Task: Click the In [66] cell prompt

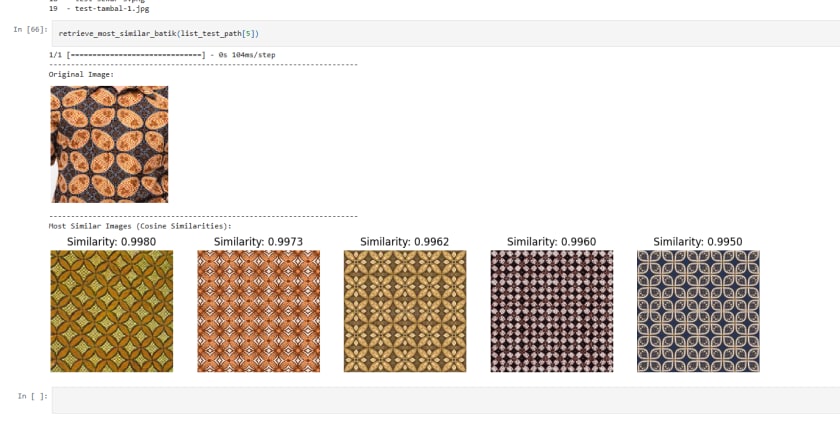Action: coord(31,29)
